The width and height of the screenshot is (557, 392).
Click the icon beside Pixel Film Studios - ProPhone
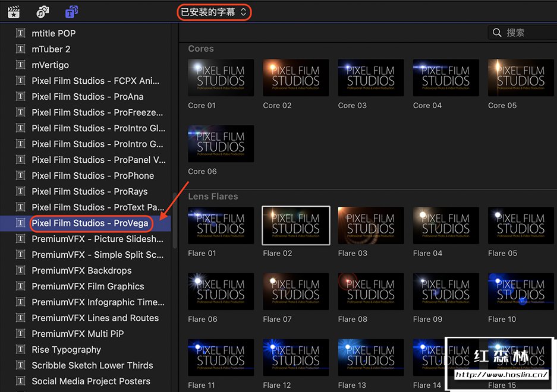point(21,175)
